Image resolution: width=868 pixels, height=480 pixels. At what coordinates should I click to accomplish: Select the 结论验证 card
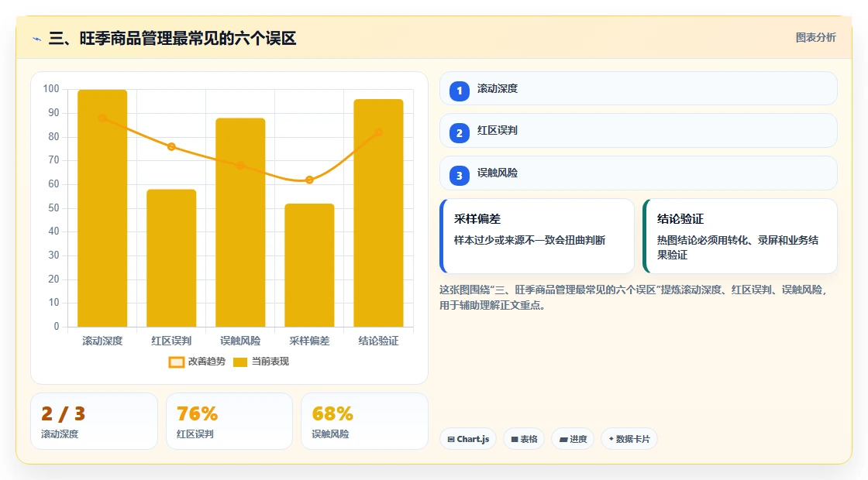740,236
